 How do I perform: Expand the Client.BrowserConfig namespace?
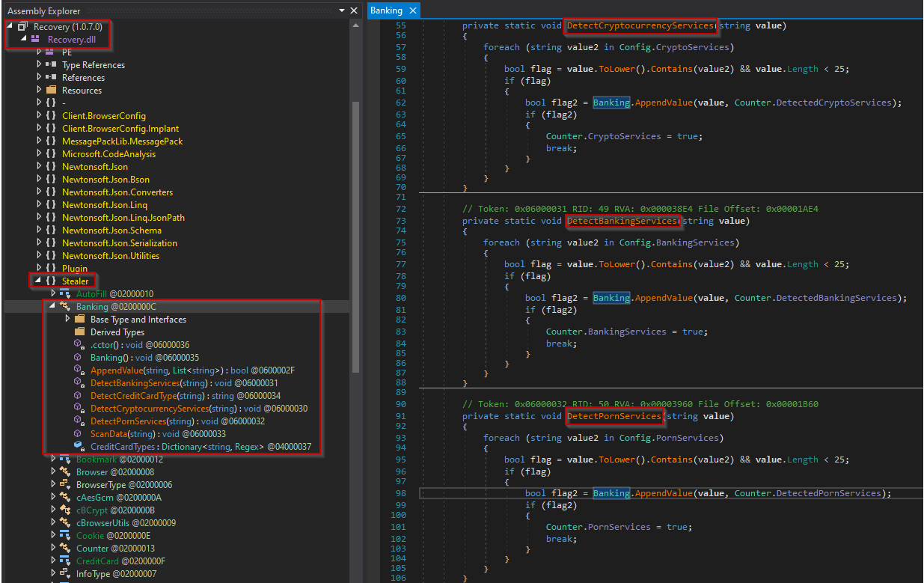[40, 116]
